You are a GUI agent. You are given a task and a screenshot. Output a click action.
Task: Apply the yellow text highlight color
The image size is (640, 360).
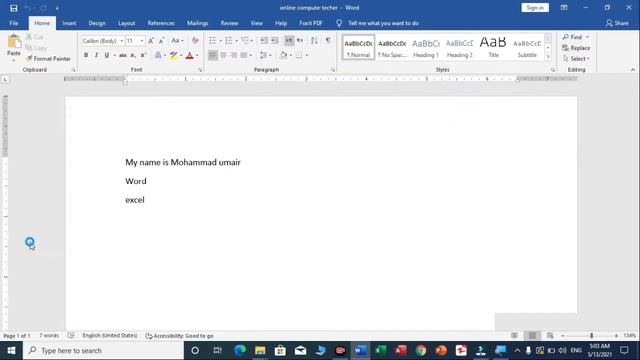(173, 55)
